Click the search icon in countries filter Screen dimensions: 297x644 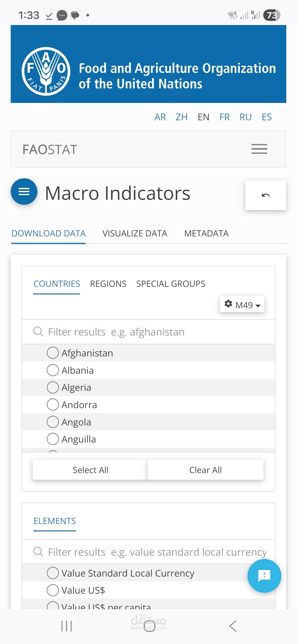point(38,332)
